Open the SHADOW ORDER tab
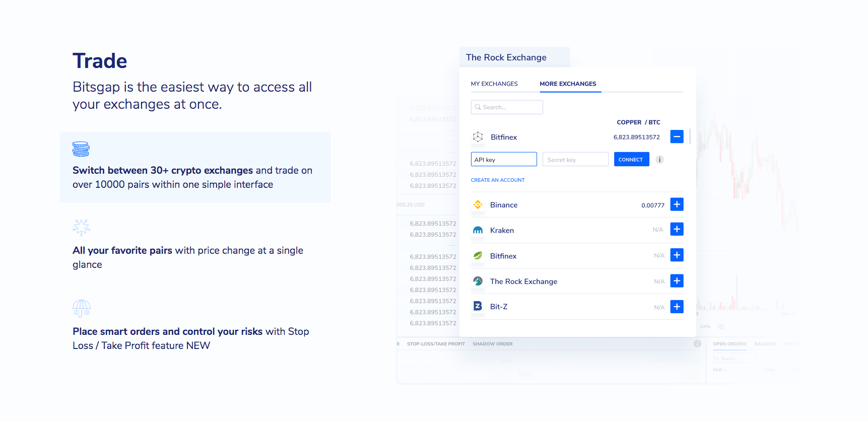 pyautogui.click(x=492, y=344)
